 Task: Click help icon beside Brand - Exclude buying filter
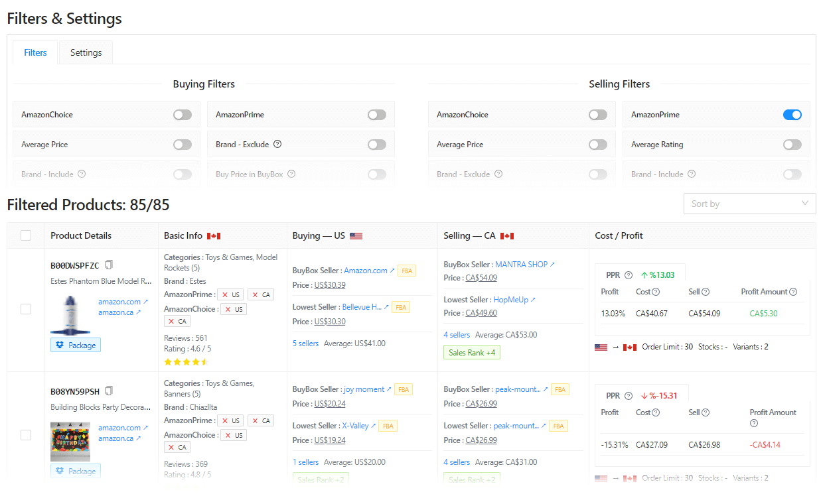(277, 145)
